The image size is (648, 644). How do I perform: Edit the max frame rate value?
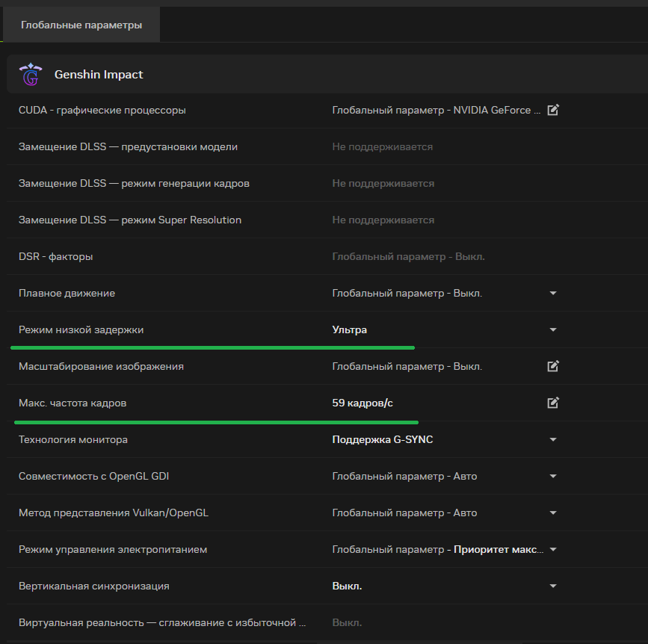553,403
